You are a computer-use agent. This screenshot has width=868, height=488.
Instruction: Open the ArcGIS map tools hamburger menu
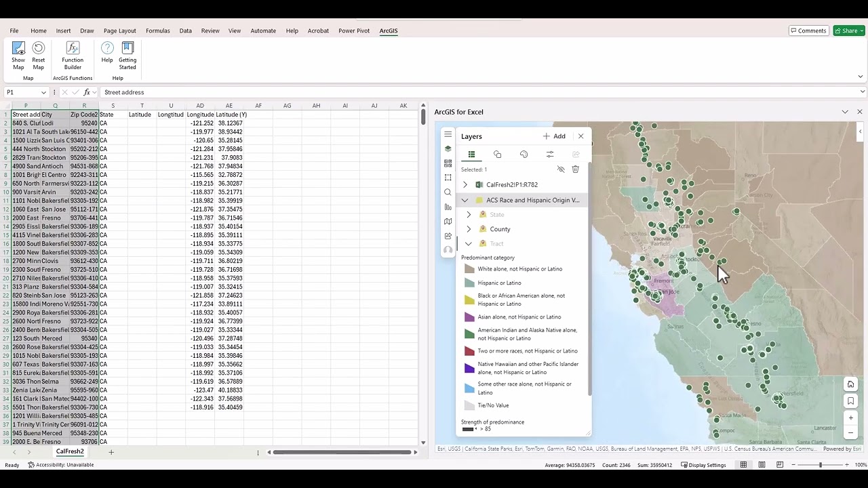point(448,135)
